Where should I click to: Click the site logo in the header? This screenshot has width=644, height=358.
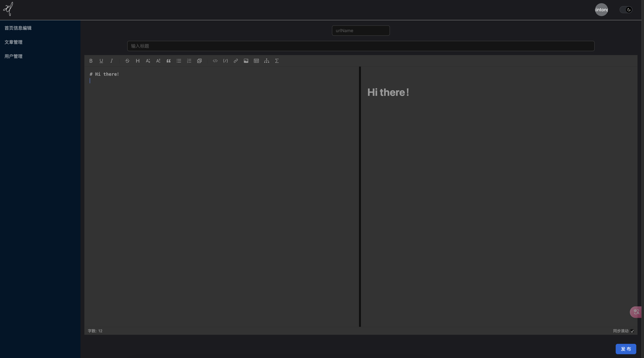[x=8, y=9]
